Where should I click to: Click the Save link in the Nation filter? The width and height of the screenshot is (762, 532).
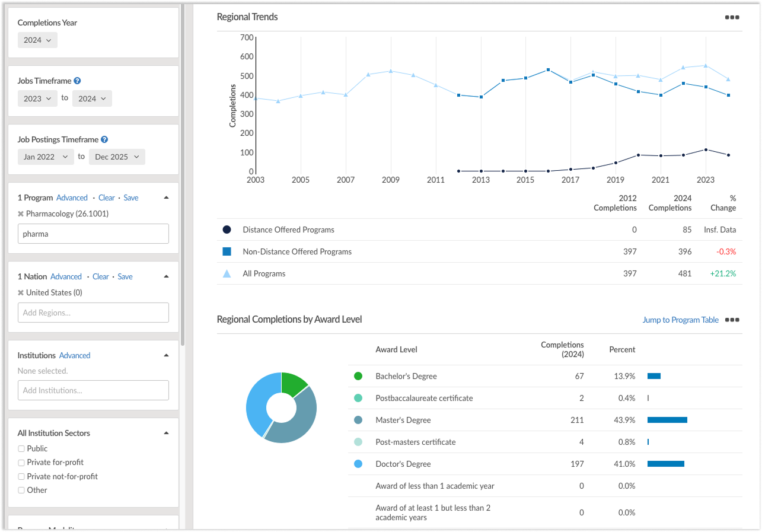(x=125, y=276)
